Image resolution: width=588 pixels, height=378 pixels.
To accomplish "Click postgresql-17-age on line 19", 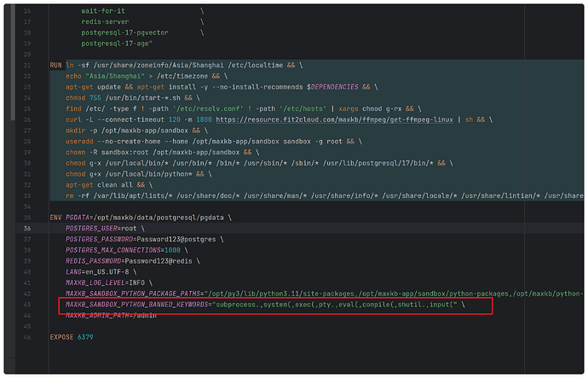I will (x=117, y=44).
